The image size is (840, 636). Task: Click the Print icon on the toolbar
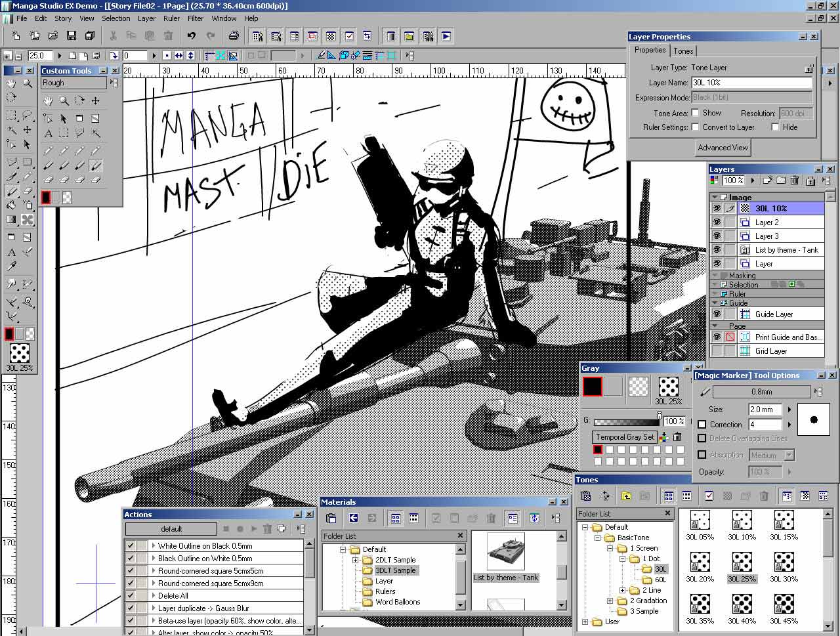click(234, 36)
